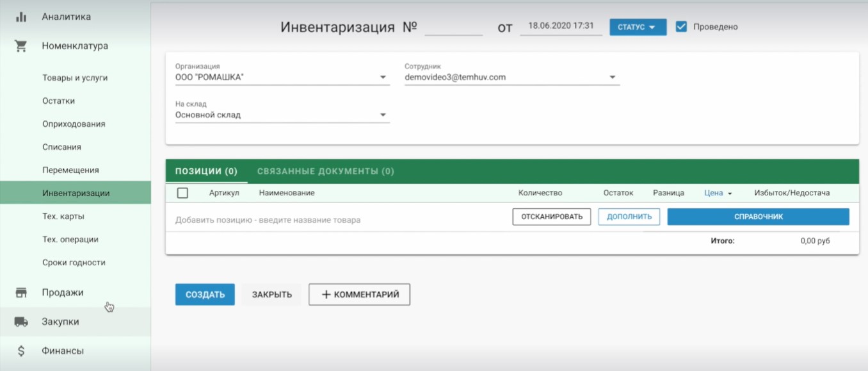Open Сроки годности menu item
Screen dimensions: 868x371
point(74,262)
